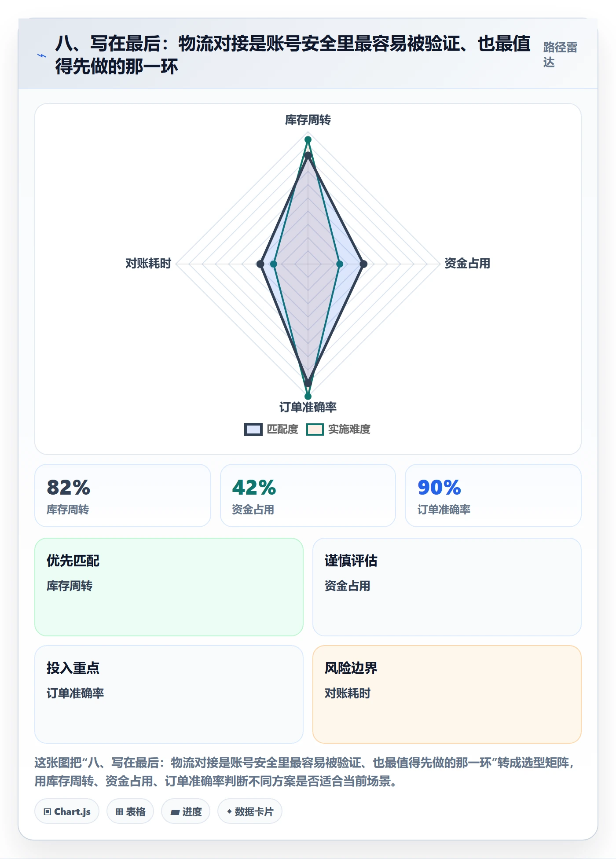Toggle the 匹配度 legend item
The height and width of the screenshot is (859, 616).
(x=271, y=429)
